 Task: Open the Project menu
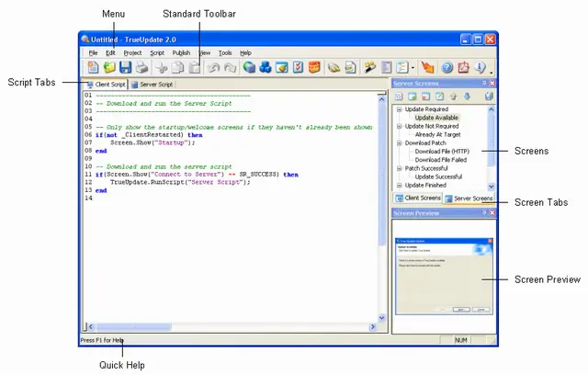coord(132,52)
